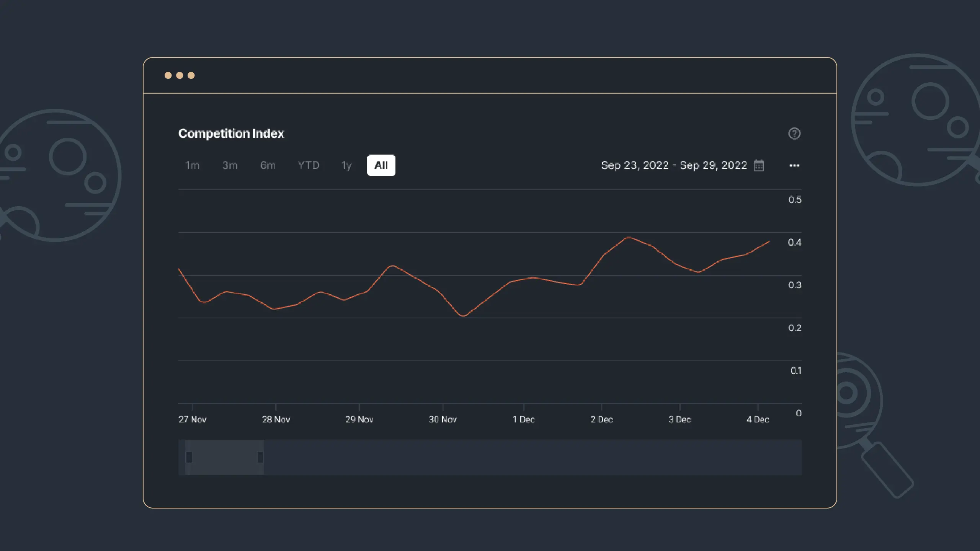Select the 1y time range
This screenshot has height=551, width=980.
tap(346, 165)
